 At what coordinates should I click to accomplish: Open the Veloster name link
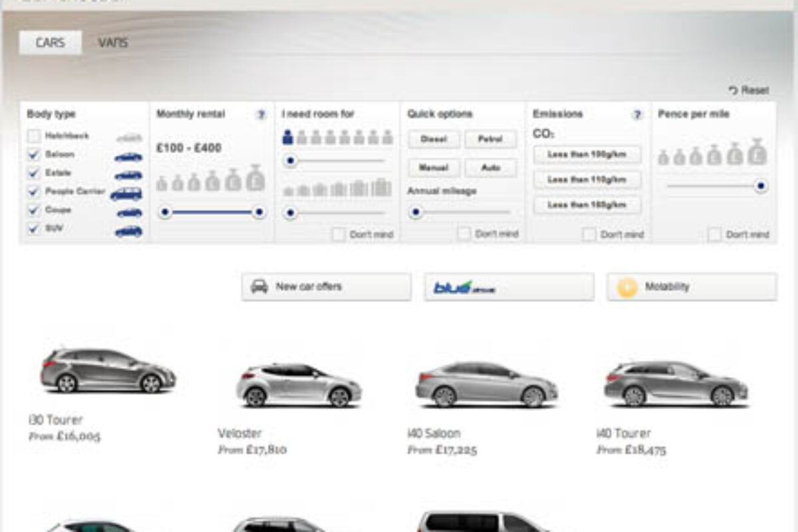coord(239,434)
